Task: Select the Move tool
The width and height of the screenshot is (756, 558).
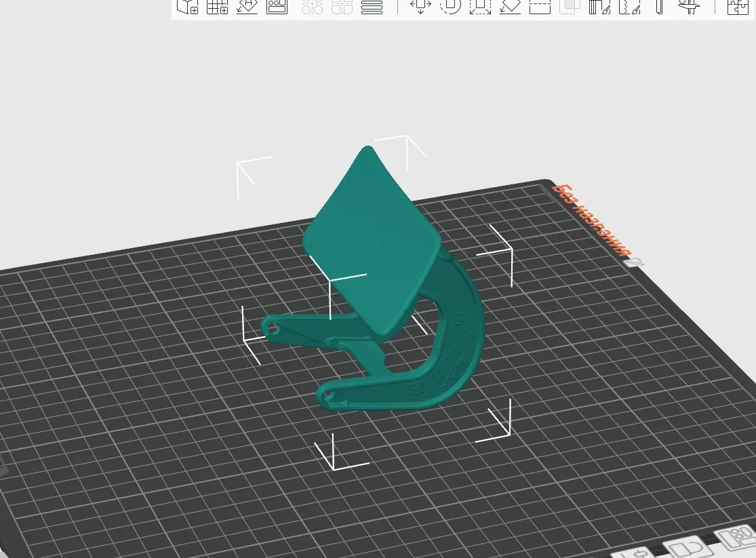Action: (420, 6)
